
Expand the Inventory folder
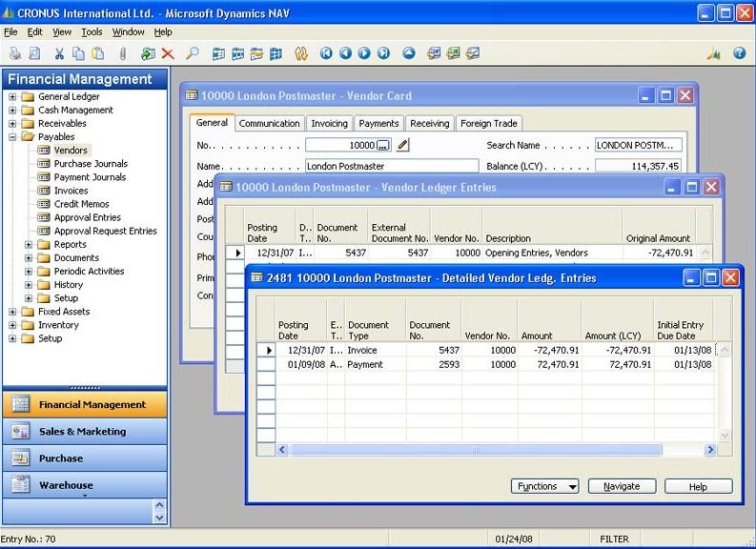click(x=12, y=325)
